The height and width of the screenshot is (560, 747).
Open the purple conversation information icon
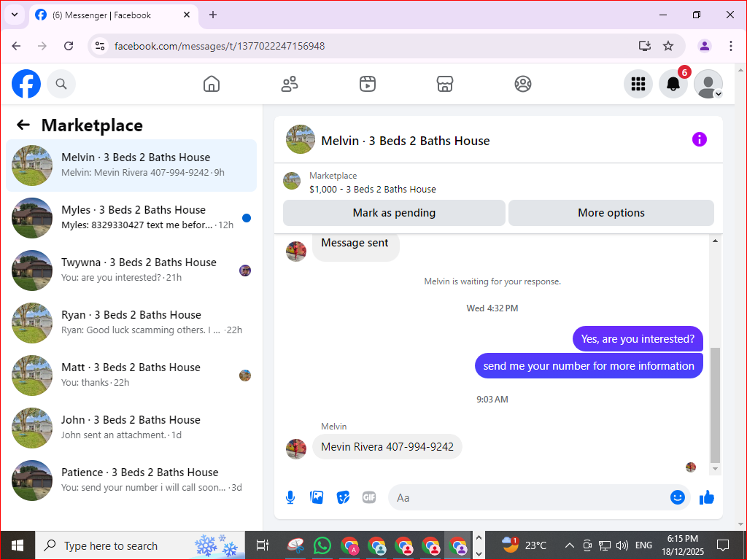point(700,139)
